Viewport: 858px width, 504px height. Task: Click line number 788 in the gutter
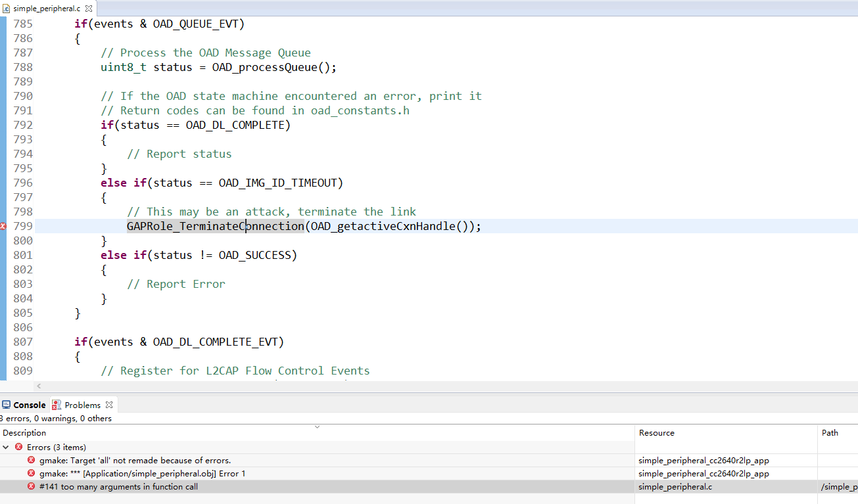22,67
